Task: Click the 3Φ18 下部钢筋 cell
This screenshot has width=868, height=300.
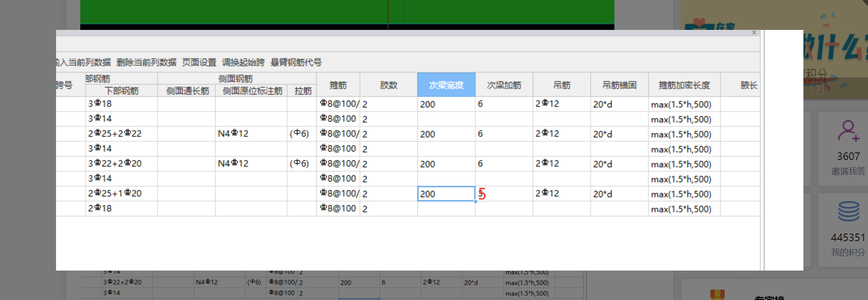Action: 122,104
